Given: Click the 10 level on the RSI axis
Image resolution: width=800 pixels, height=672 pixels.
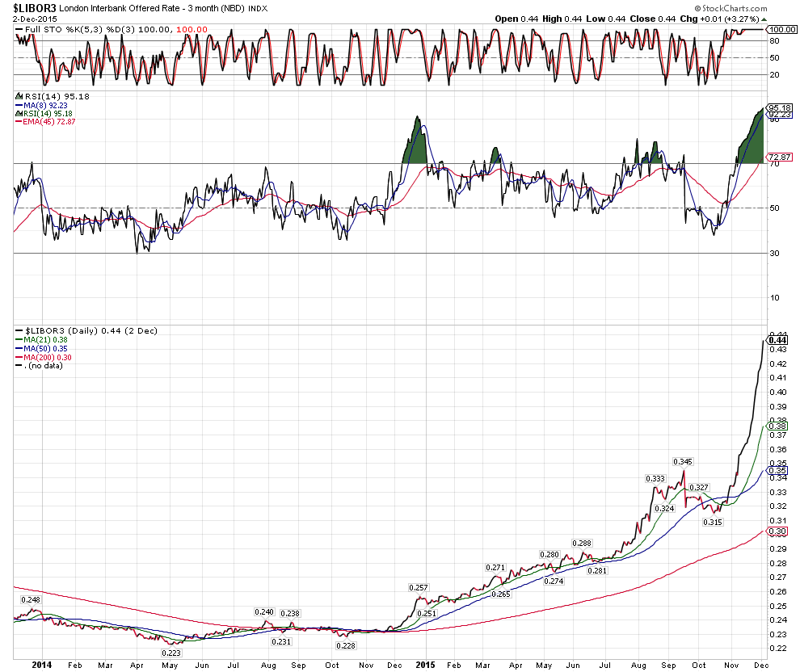Looking at the screenshot, I should click(774, 298).
